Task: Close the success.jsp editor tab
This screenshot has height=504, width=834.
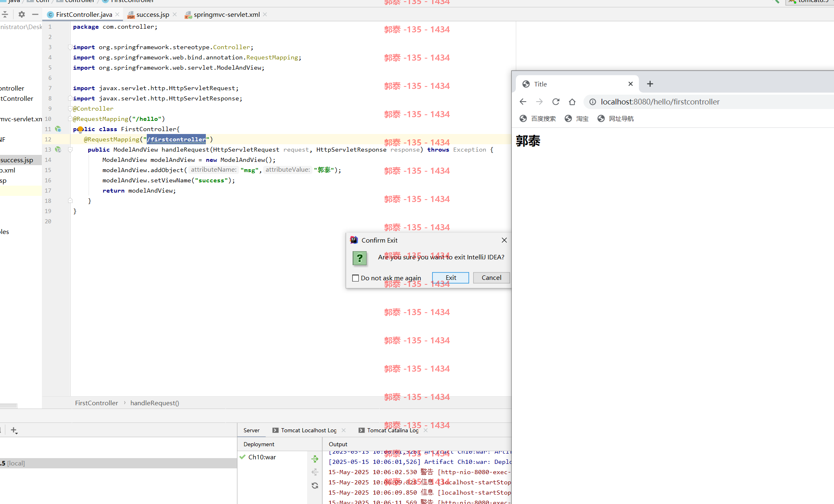Action: point(175,14)
